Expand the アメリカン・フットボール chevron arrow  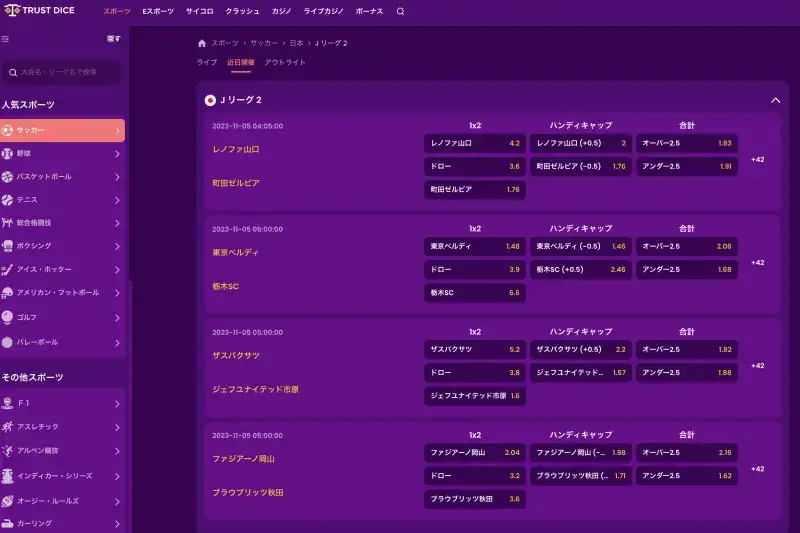pos(117,293)
